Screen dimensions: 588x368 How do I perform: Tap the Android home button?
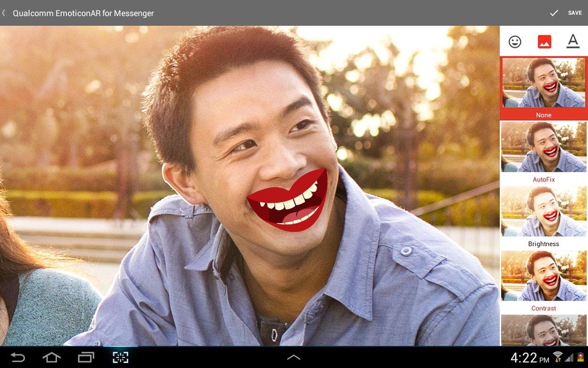pyautogui.click(x=51, y=357)
